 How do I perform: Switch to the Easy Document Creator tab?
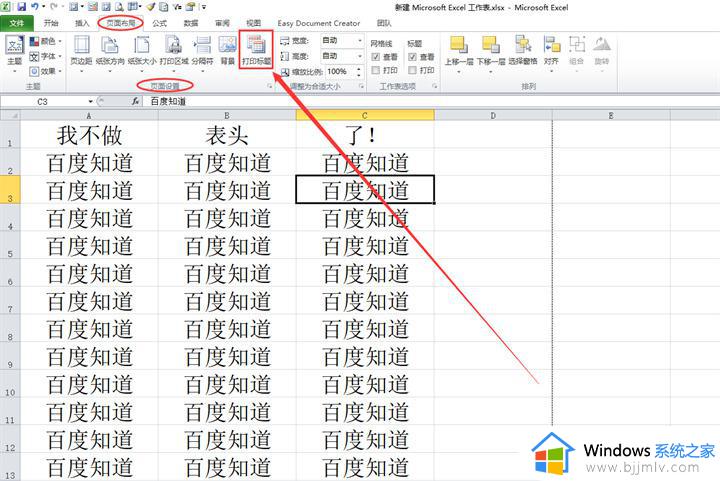tap(319, 23)
